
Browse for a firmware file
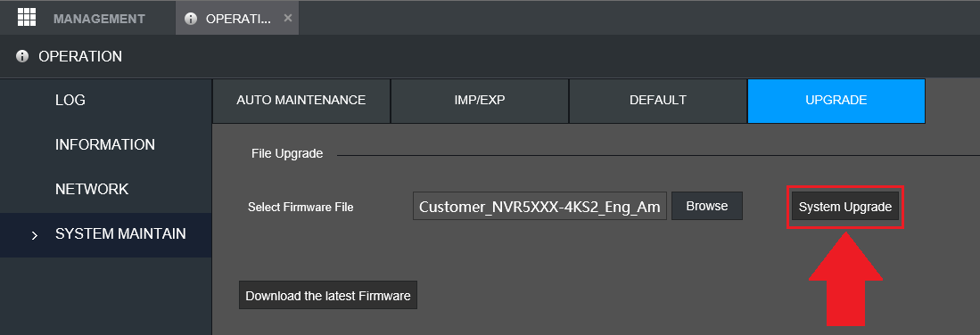pyautogui.click(x=707, y=206)
